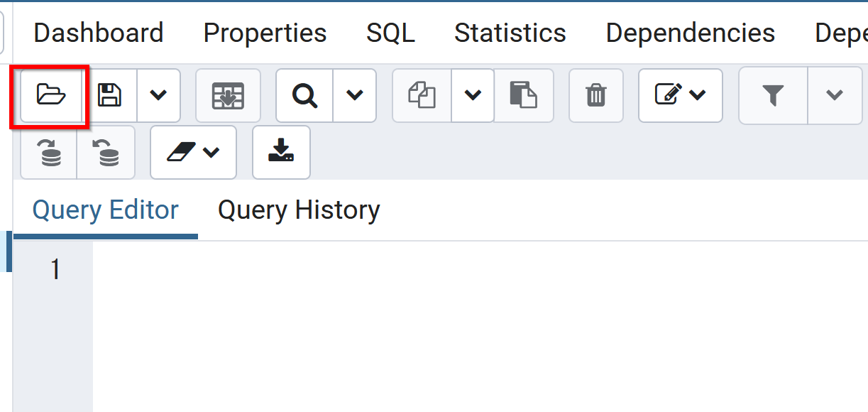868x412 pixels.
Task: Click the Filter funnel icon
Action: [772, 95]
